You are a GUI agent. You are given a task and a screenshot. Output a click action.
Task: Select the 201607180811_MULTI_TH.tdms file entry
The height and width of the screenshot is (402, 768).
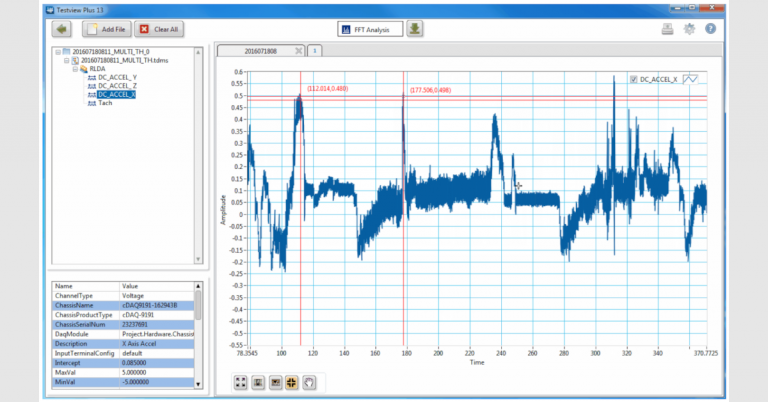tap(124, 60)
